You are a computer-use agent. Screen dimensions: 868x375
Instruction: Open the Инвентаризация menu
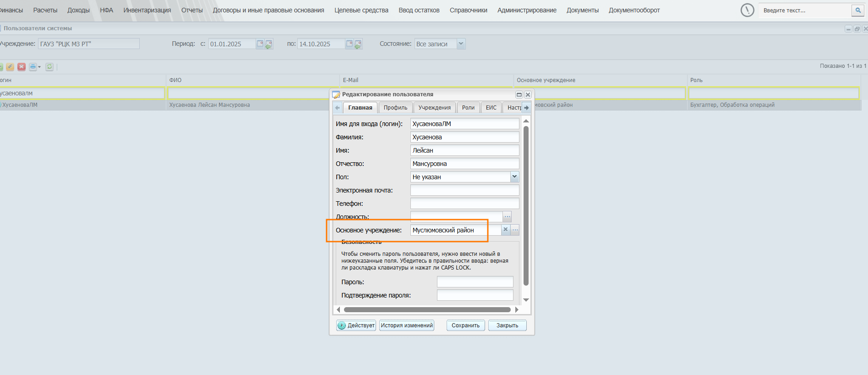pyautogui.click(x=147, y=10)
